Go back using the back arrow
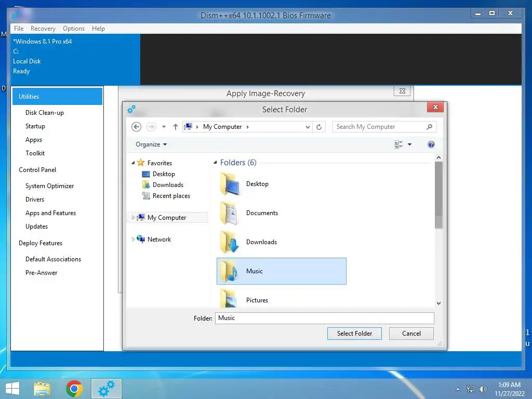Image resolution: width=532 pixels, height=399 pixels. tap(137, 127)
